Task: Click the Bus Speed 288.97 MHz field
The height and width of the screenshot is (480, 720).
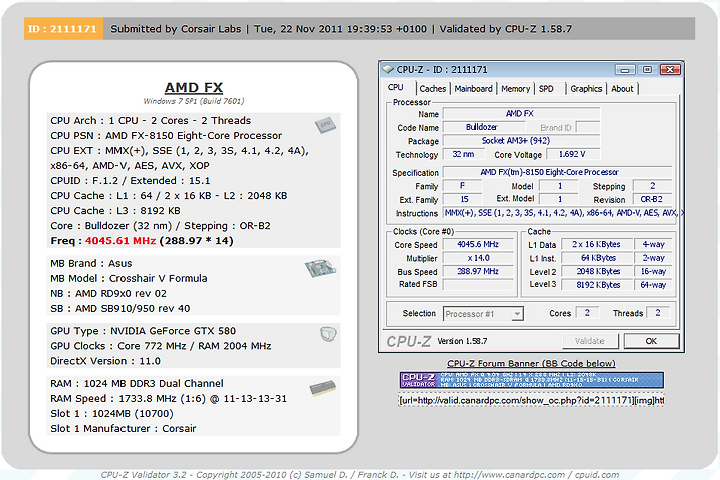Action: coord(478,271)
